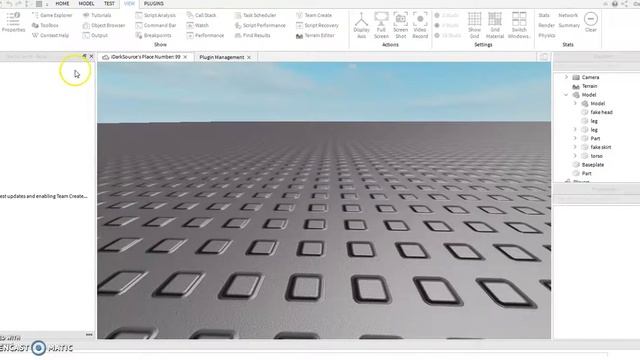Viewport: 640px width, 360px height.
Task: Expand the torso node
Action: 575,156
